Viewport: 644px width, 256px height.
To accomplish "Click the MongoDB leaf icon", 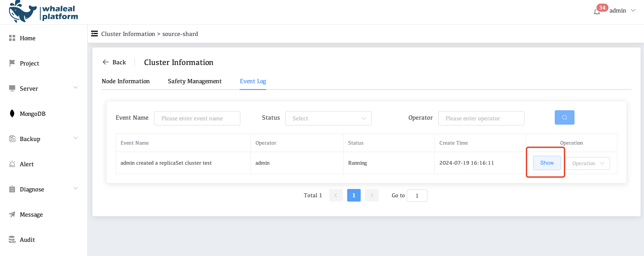I will pyautogui.click(x=12, y=114).
